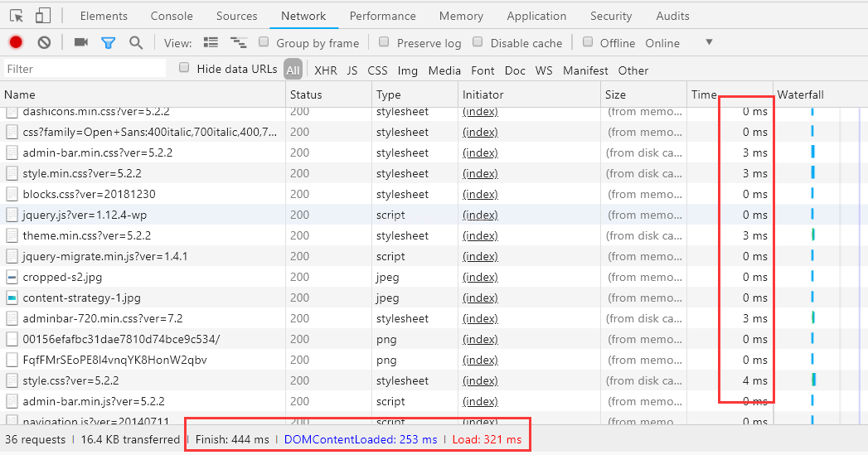Screen dimensions: 868x455
Task: Toggle the filter funnel icon
Action: coord(108,43)
